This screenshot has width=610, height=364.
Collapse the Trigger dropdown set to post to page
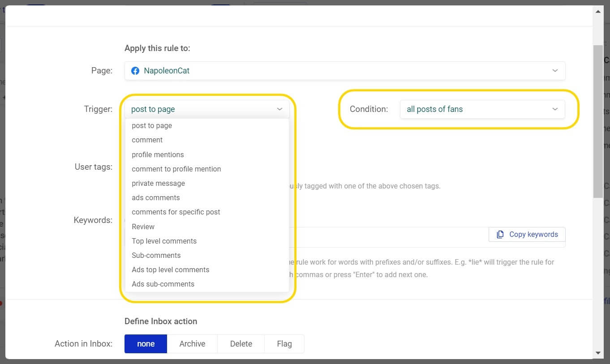tap(207, 109)
